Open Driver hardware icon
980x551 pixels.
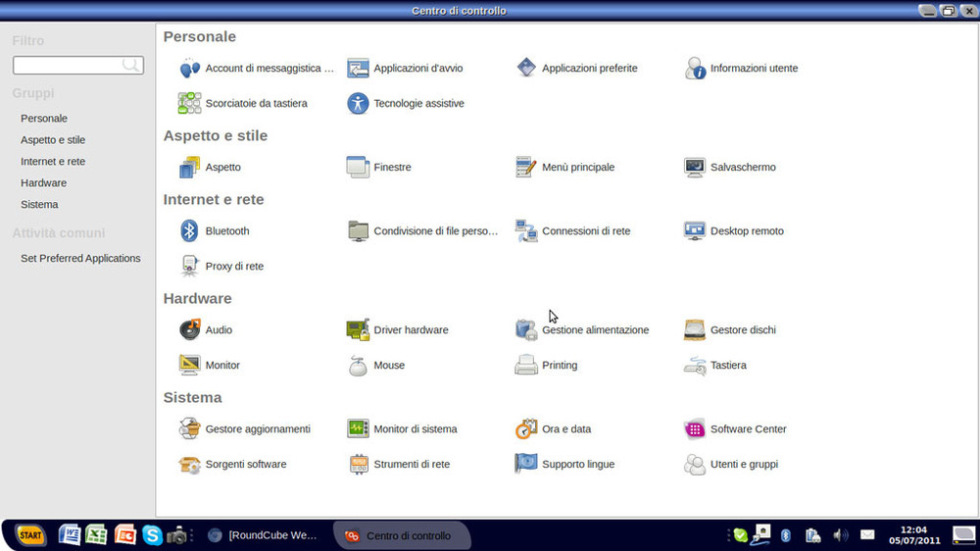pos(358,329)
